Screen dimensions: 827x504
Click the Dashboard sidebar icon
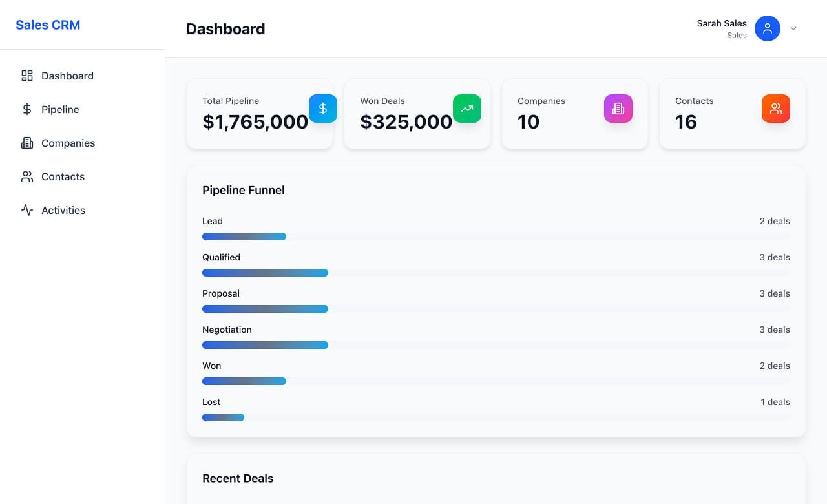26,76
